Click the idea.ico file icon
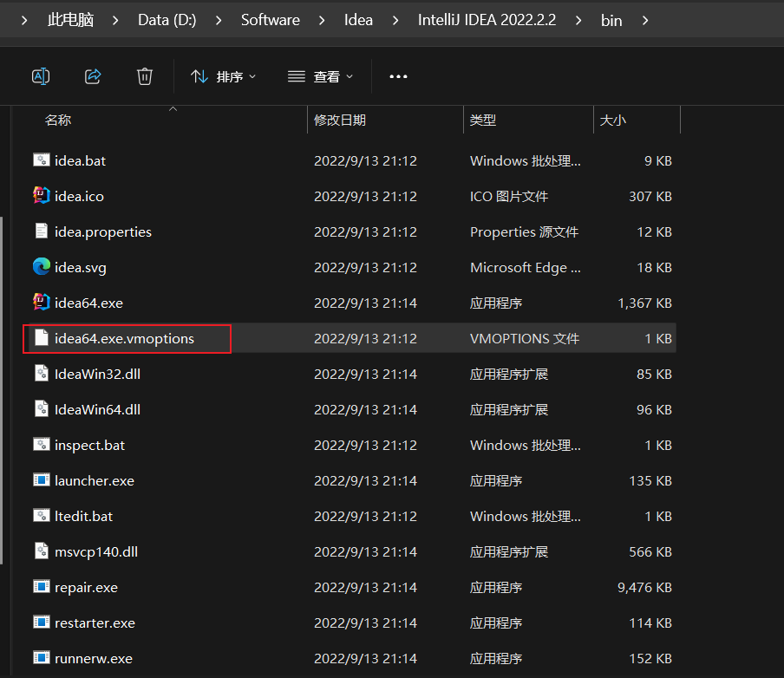Viewport: 784px width, 678px height. pyautogui.click(x=42, y=195)
